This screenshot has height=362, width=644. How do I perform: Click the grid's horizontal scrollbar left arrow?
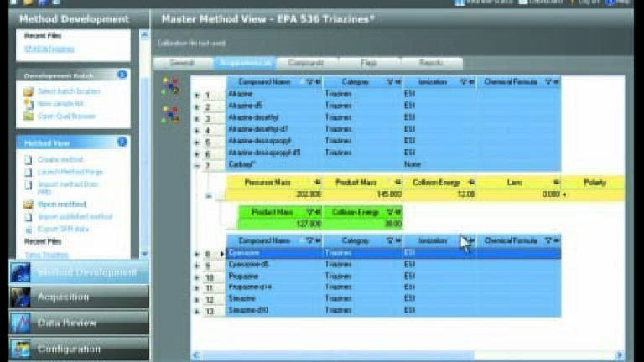pyautogui.click(x=196, y=354)
